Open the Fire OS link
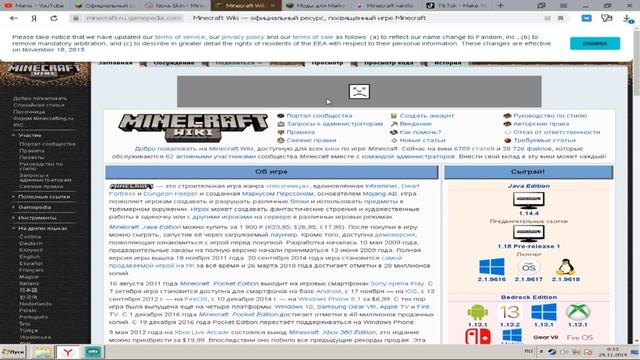 580,338
